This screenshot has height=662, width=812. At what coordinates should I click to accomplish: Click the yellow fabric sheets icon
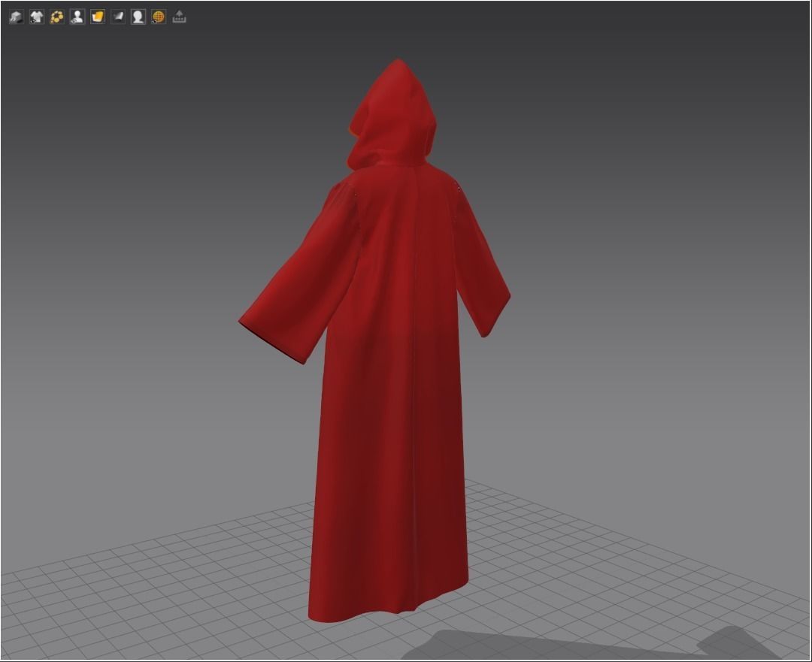97,17
